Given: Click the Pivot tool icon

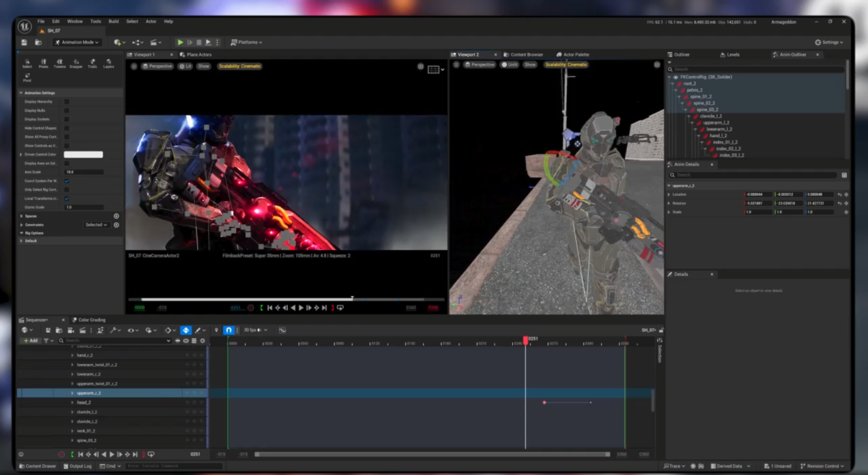Looking at the screenshot, I should pos(27,77).
